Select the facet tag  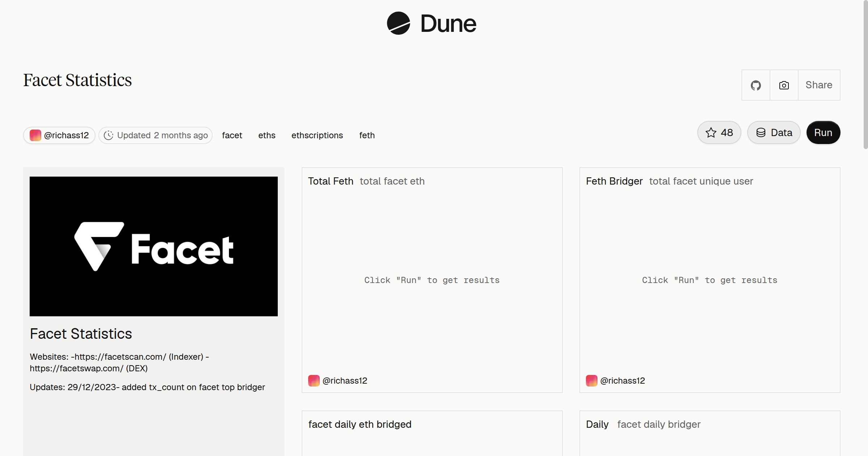pos(232,135)
